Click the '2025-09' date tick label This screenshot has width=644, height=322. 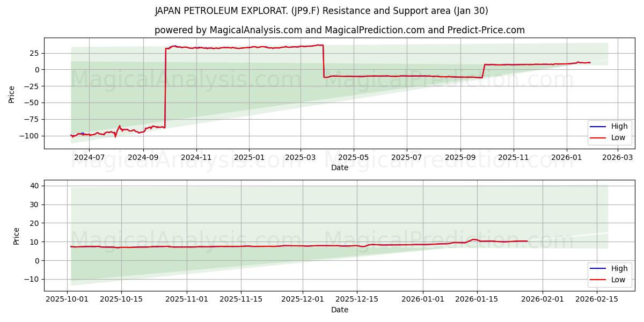tap(460, 158)
